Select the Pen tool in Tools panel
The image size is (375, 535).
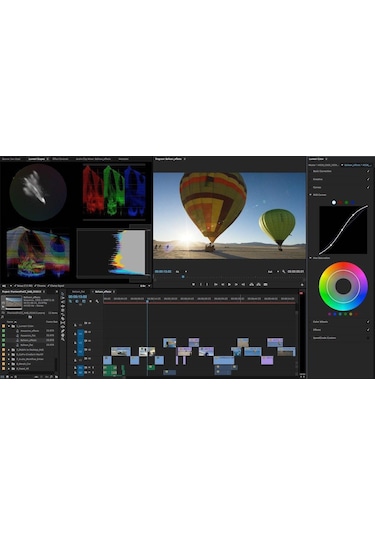[63, 331]
